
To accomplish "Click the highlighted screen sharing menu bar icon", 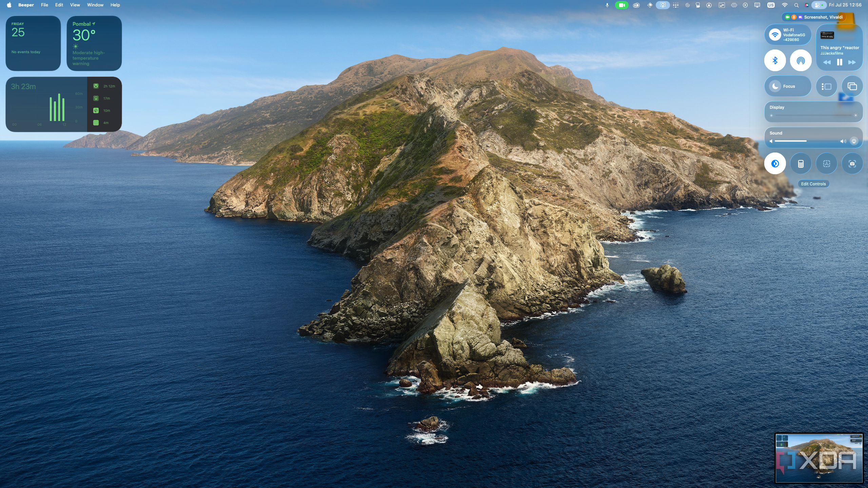I will [663, 5].
